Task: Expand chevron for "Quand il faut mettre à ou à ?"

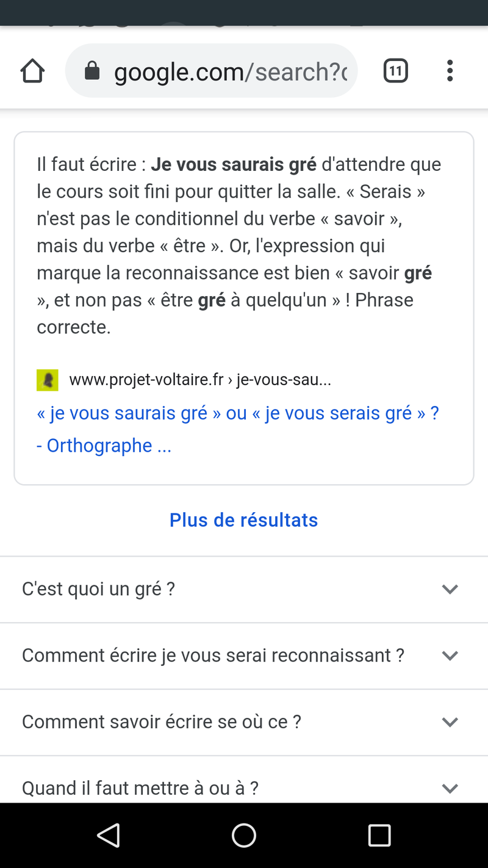Action: 450,788
